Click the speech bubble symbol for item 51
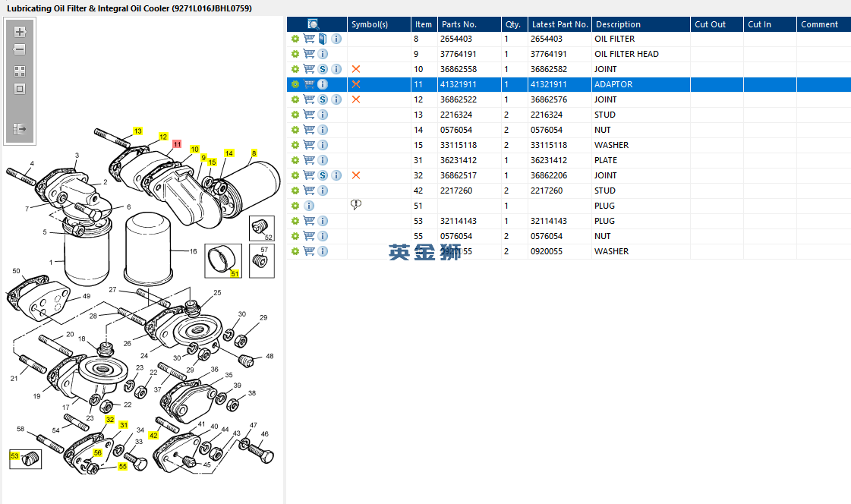This screenshot has width=851, height=504. 355,206
